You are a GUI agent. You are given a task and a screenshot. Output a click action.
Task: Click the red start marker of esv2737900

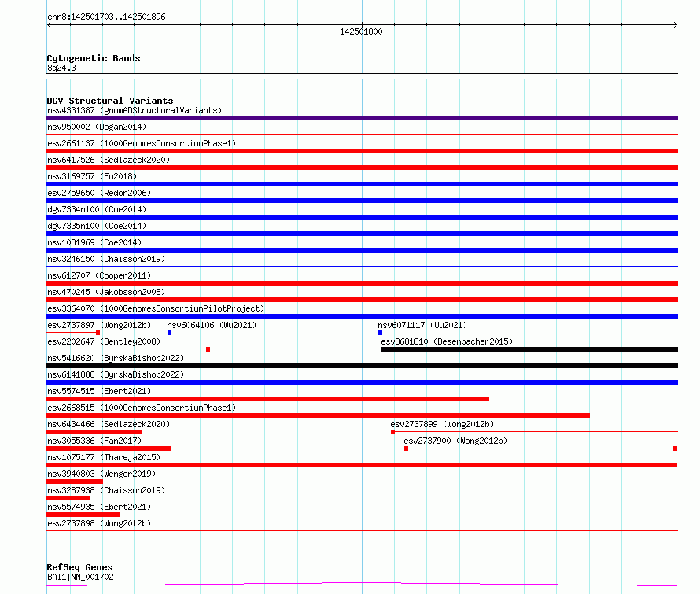coord(407,448)
